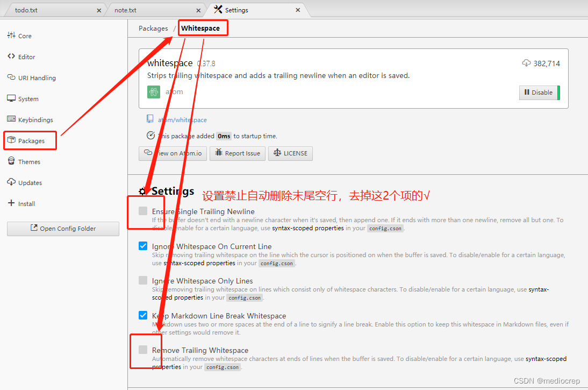Click the 0.37.8 version number
Screen dimensions: 588x390
206,64
